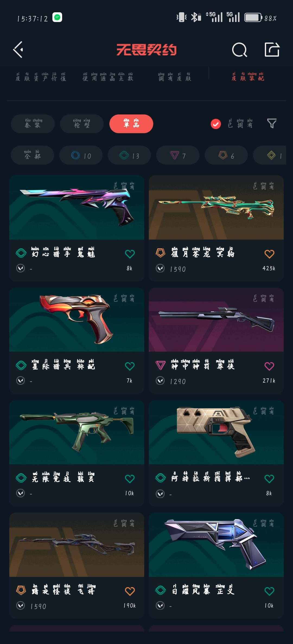This screenshot has height=644, width=293.
Task: Select the 枪型 filter button
Action: pos(82,124)
